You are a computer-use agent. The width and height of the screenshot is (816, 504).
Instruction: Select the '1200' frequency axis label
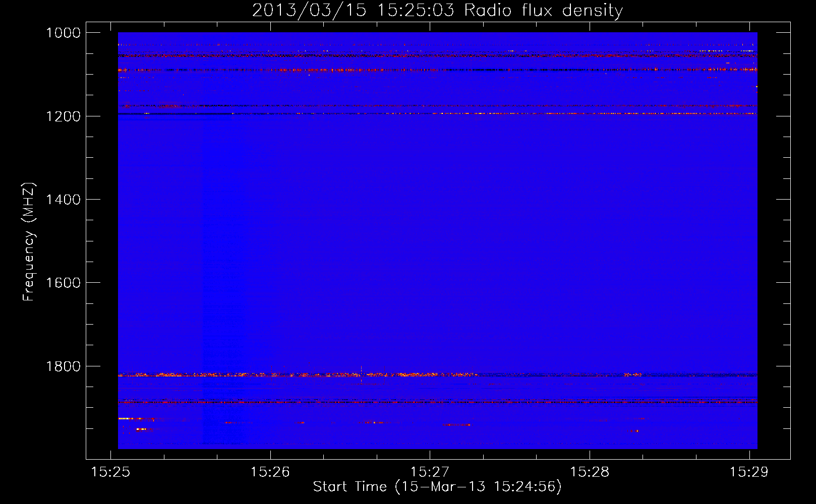click(64, 116)
